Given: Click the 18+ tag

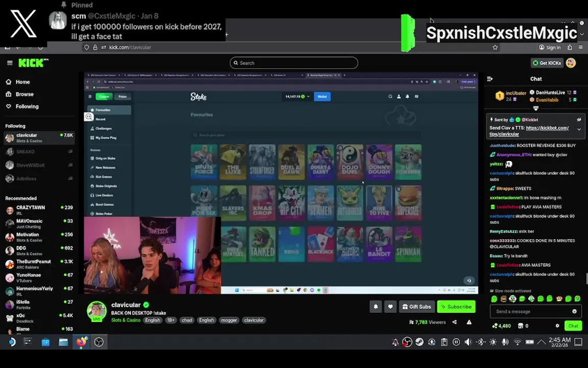Looking at the screenshot, I should tap(170, 320).
